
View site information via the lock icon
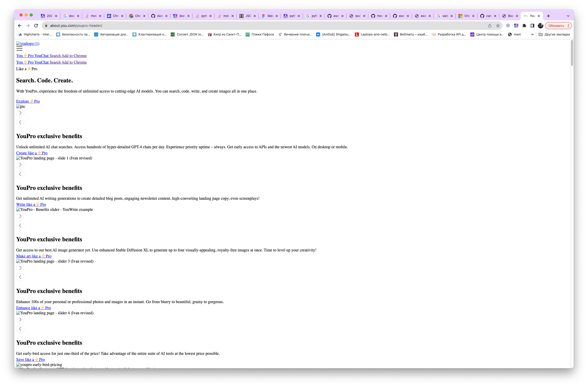(x=46, y=26)
